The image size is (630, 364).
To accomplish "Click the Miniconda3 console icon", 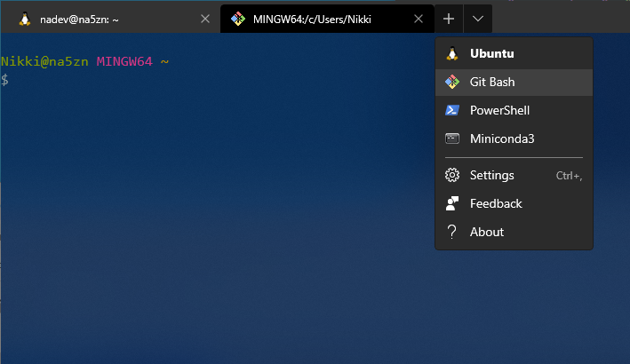I will [452, 138].
